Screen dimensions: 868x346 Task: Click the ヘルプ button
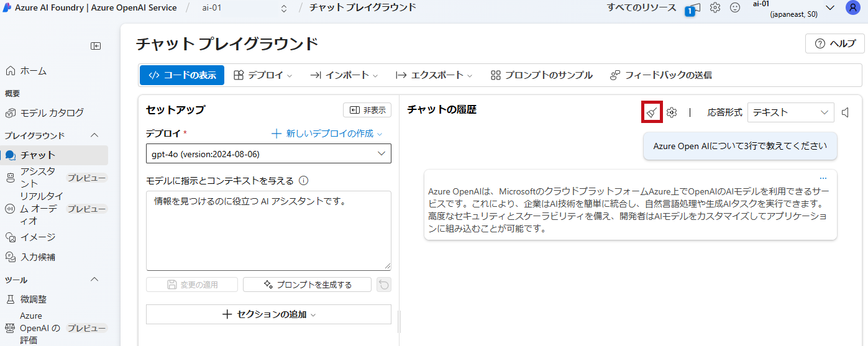click(835, 43)
